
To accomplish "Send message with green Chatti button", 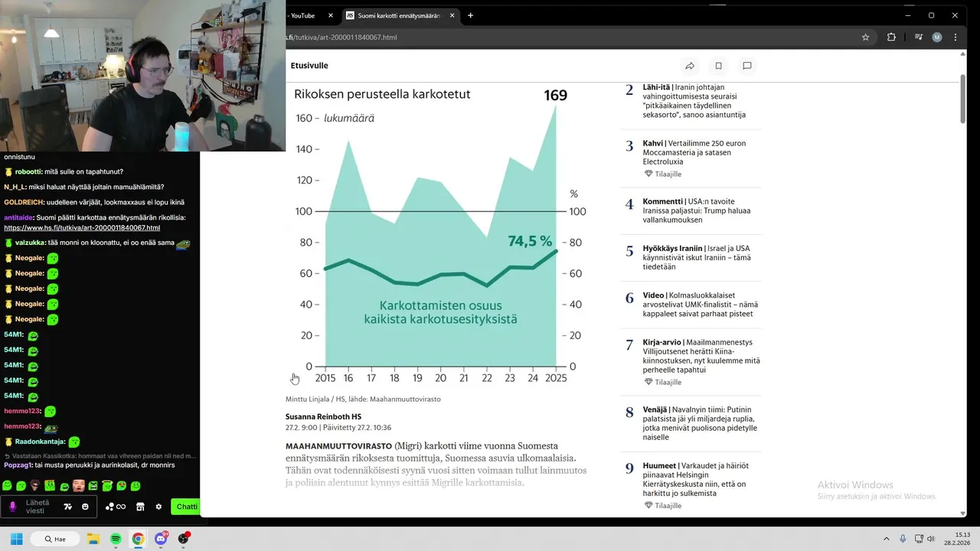I will click(186, 507).
